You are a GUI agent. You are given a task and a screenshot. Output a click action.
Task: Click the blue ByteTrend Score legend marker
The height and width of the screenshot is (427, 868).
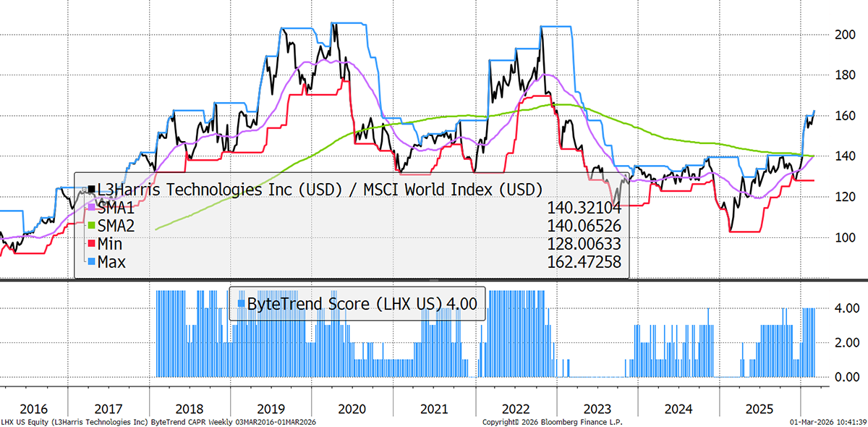coord(242,304)
